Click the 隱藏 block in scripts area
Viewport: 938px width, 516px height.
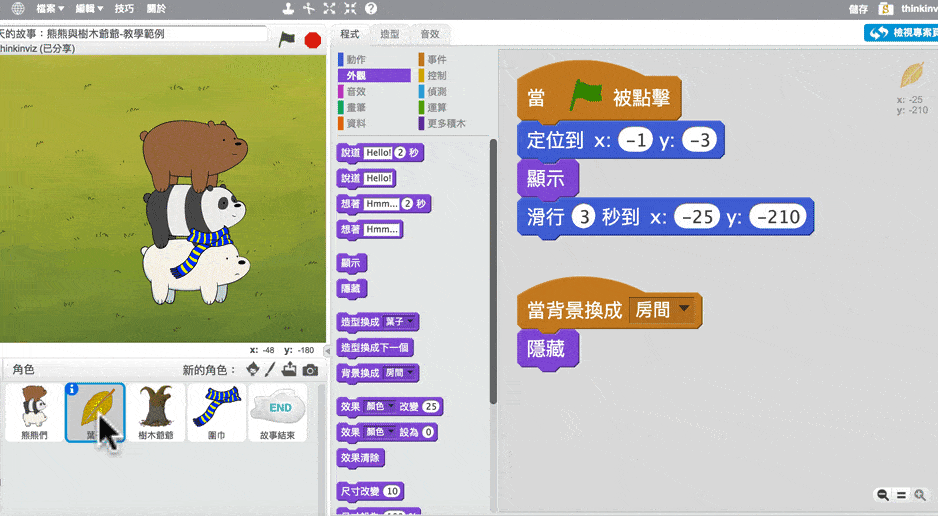click(x=547, y=349)
